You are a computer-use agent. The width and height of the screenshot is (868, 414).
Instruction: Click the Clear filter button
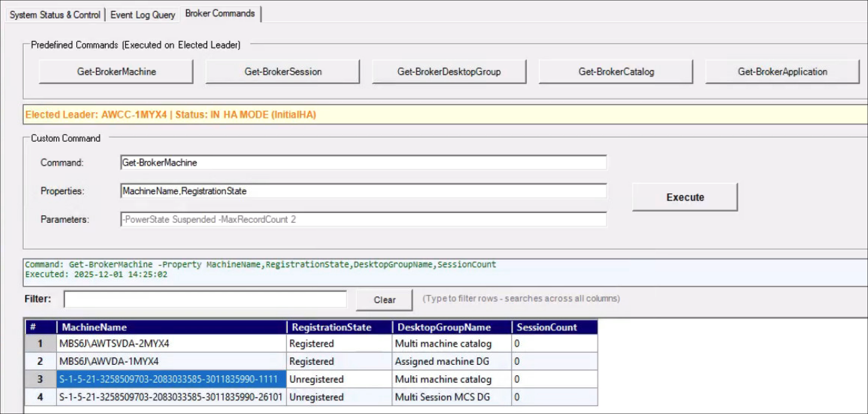pos(384,300)
